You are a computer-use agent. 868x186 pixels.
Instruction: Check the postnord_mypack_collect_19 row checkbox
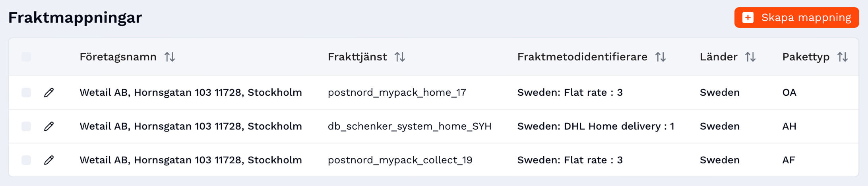[x=26, y=160]
